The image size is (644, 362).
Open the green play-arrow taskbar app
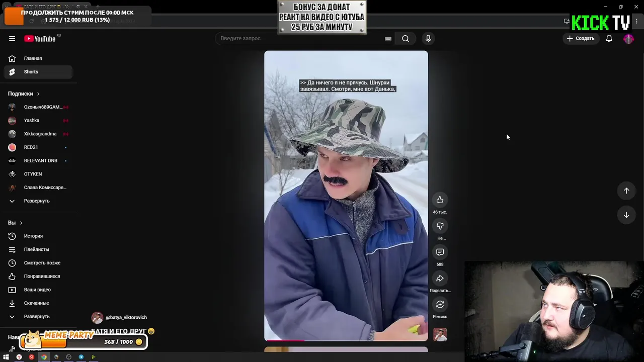pos(93,357)
